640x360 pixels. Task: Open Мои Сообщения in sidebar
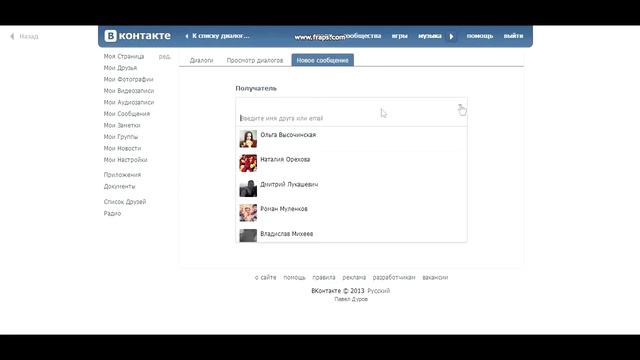click(x=127, y=113)
